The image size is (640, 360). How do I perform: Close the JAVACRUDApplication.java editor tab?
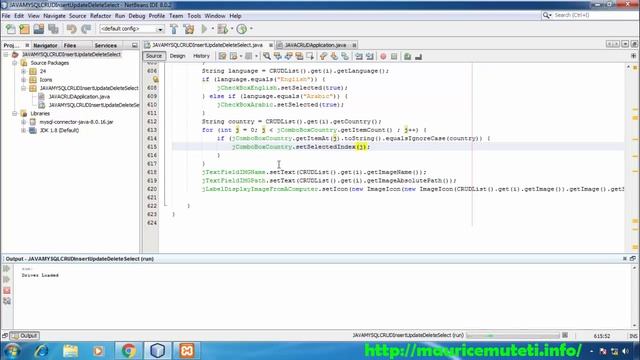click(354, 45)
